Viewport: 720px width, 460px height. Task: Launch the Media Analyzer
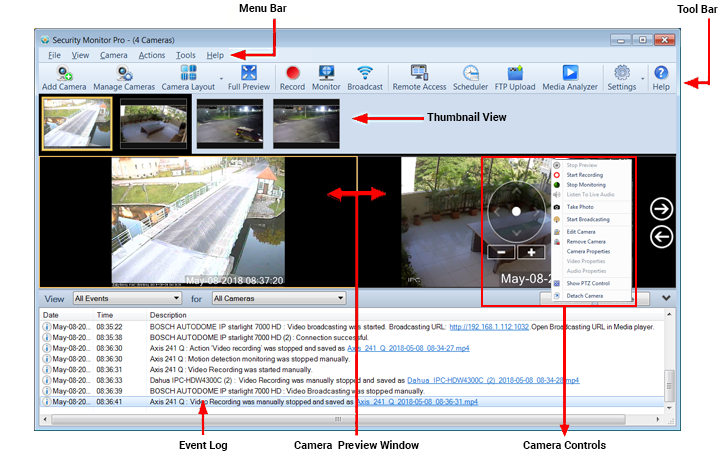(569, 74)
